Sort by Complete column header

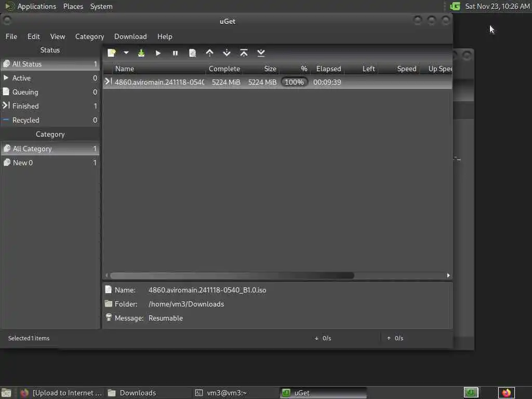[x=224, y=69]
